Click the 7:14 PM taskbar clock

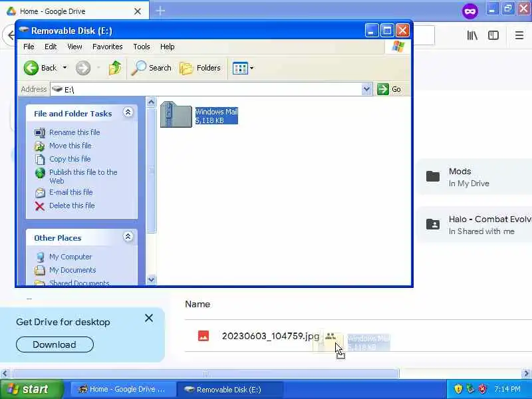[507, 389]
